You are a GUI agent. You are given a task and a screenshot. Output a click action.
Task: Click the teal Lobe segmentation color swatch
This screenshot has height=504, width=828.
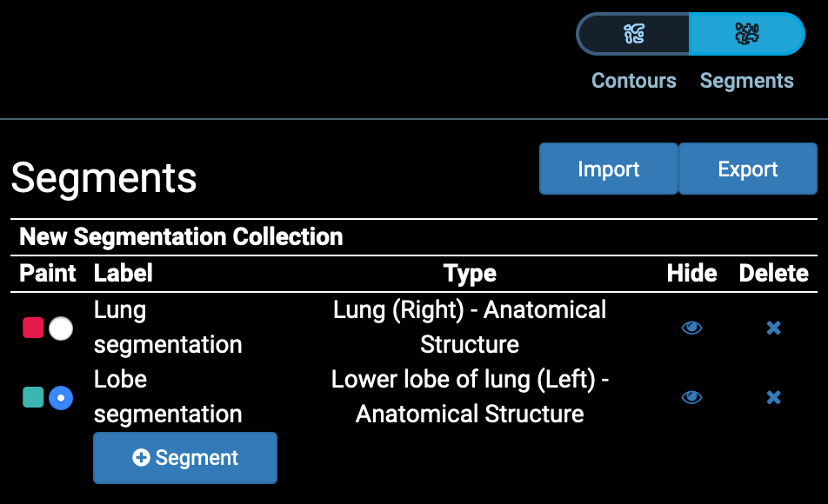pyautogui.click(x=33, y=397)
